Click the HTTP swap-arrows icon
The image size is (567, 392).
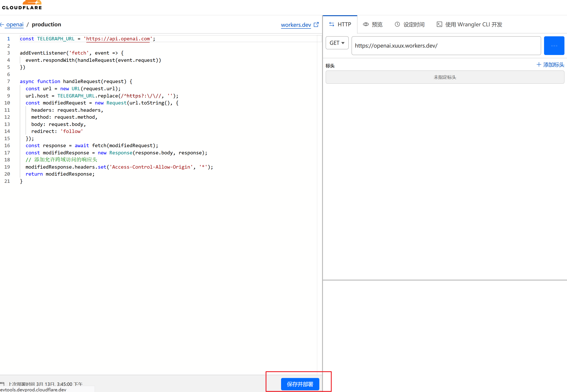coord(332,24)
